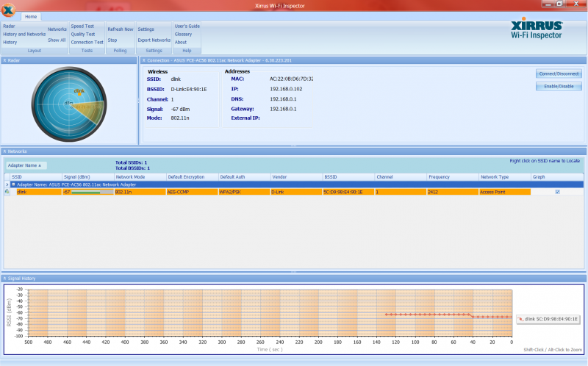This screenshot has width=588, height=366.
Task: Click the dlink dot on radar
Action: tap(79, 94)
